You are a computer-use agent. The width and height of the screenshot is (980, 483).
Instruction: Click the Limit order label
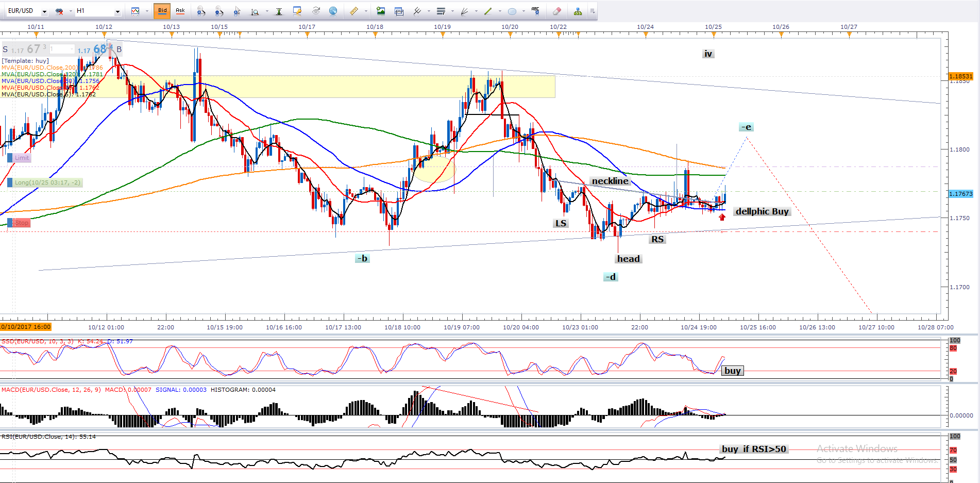(x=22, y=158)
